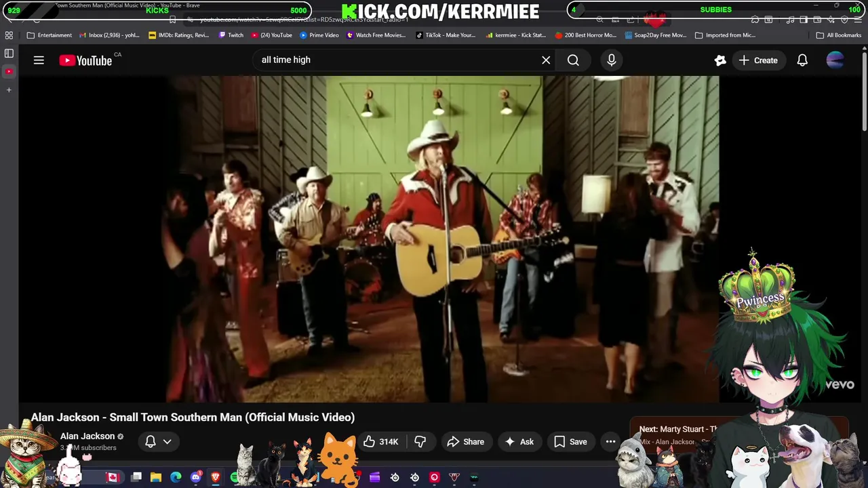Image resolution: width=868 pixels, height=488 pixels.
Task: Open the red circle taskbar app
Action: (435, 477)
